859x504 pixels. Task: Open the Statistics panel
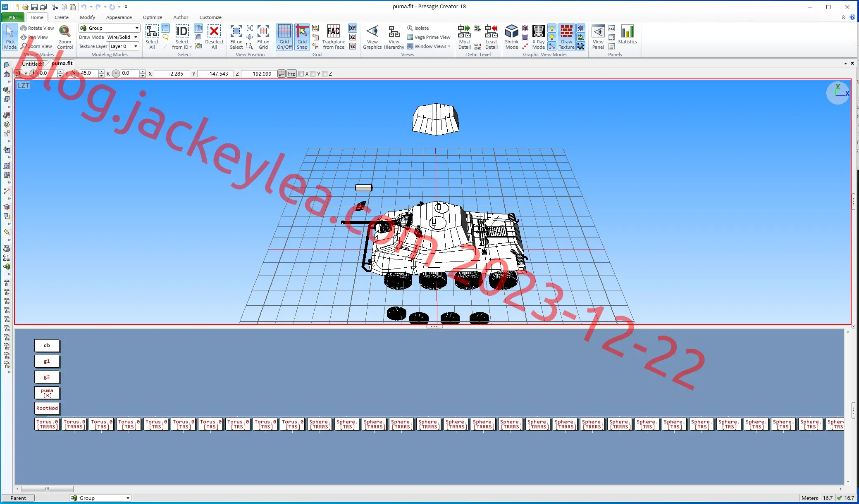(x=627, y=35)
